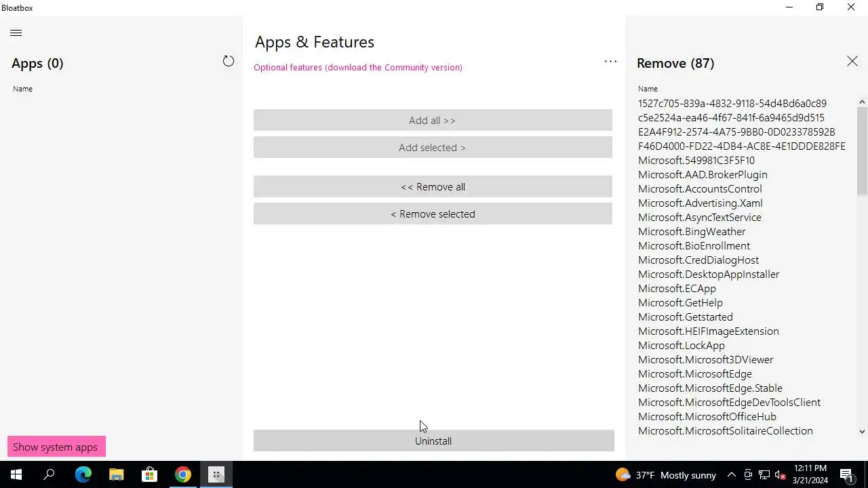
Task: Select Microsoft.HEIFImageExtension in list
Action: [x=708, y=331]
